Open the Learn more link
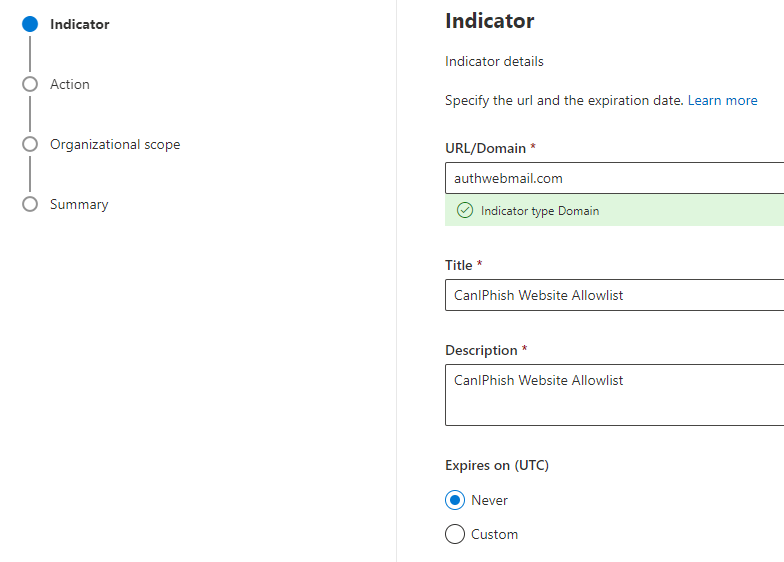Image resolution: width=784 pixels, height=562 pixels. [722, 100]
